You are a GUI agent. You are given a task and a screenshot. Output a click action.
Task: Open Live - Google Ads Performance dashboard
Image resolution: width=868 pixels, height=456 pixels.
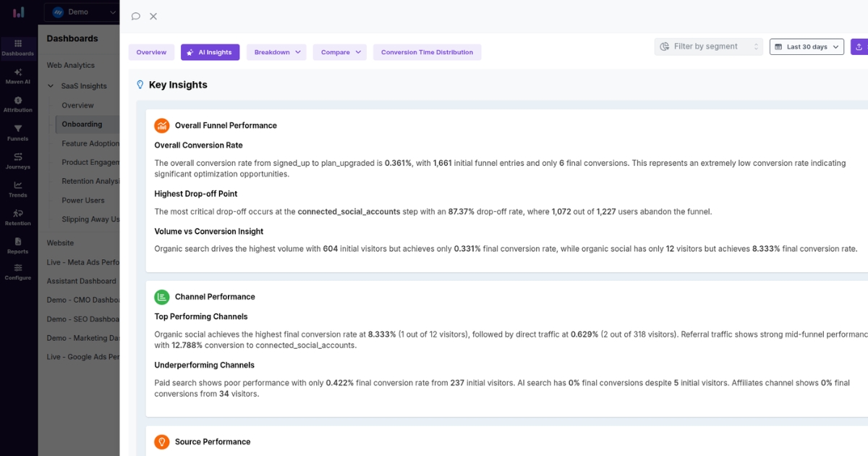pyautogui.click(x=83, y=357)
